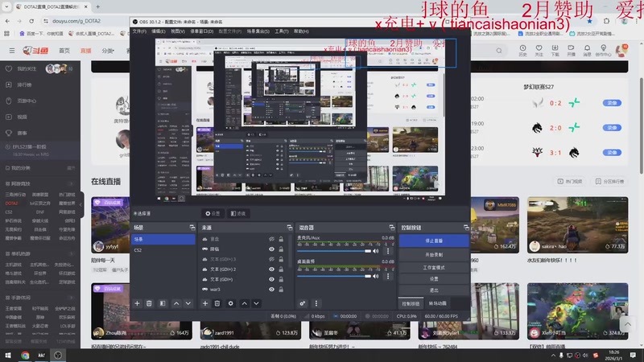This screenshot has height=362, width=644.
Task: Click the Douyu download icon
Action: 555,50
